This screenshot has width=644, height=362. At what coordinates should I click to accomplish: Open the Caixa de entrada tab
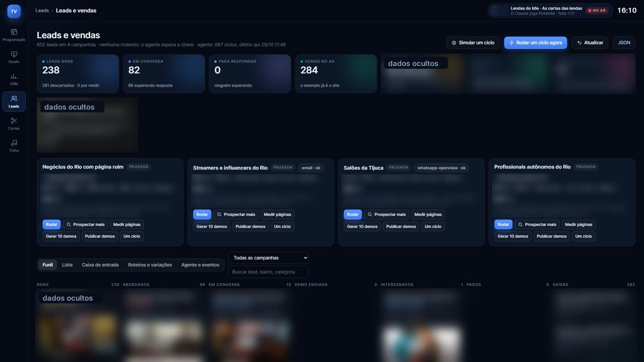[100, 265]
